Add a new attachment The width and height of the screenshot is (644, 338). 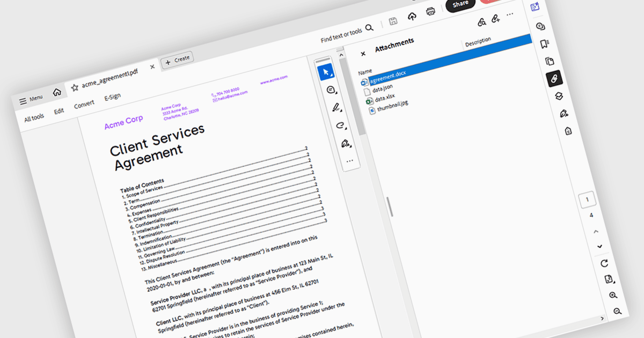tap(495, 18)
